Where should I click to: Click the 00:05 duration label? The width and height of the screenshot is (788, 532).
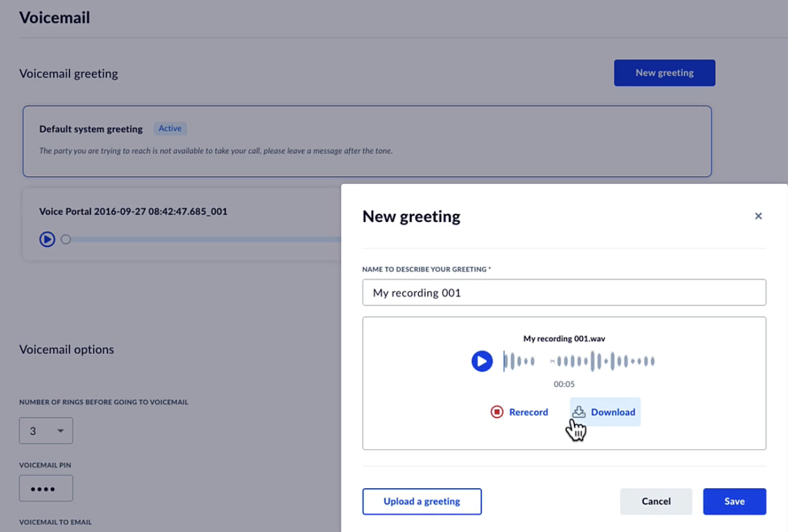pos(564,384)
